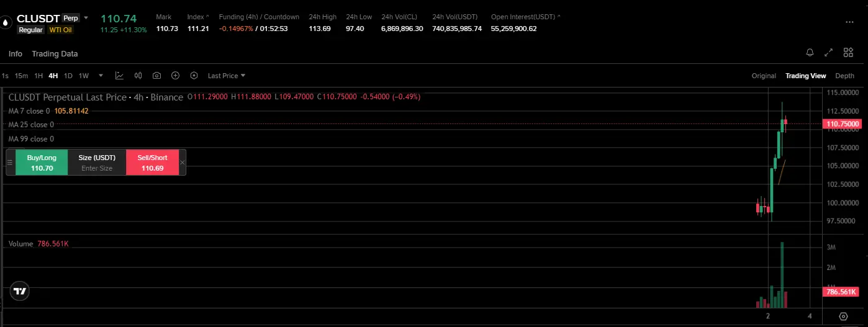Click the Regular tag under symbol

(x=31, y=30)
